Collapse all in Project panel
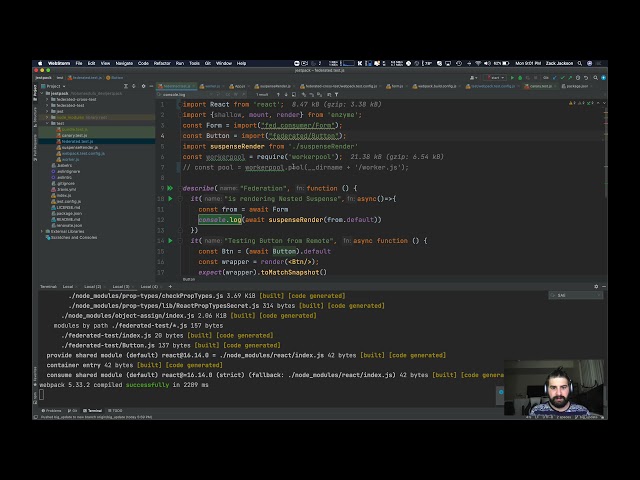This screenshot has height=480, width=640. pos(134,86)
